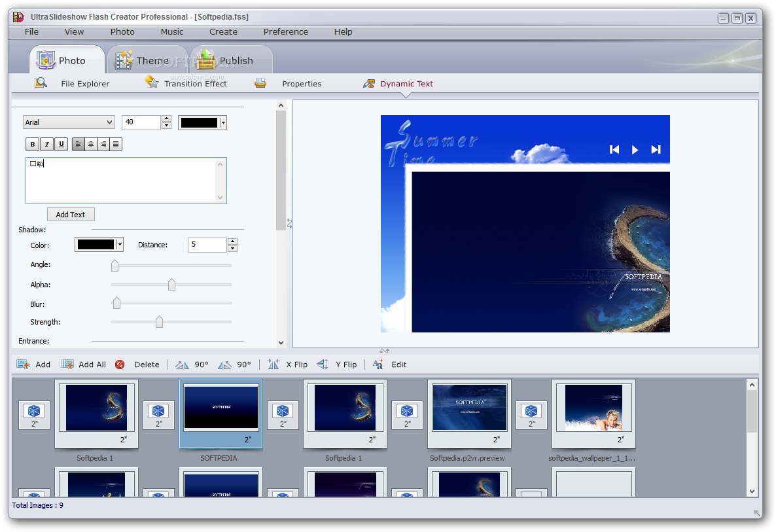
Task: Decrease shadow Distance value
Action: pyautogui.click(x=232, y=249)
